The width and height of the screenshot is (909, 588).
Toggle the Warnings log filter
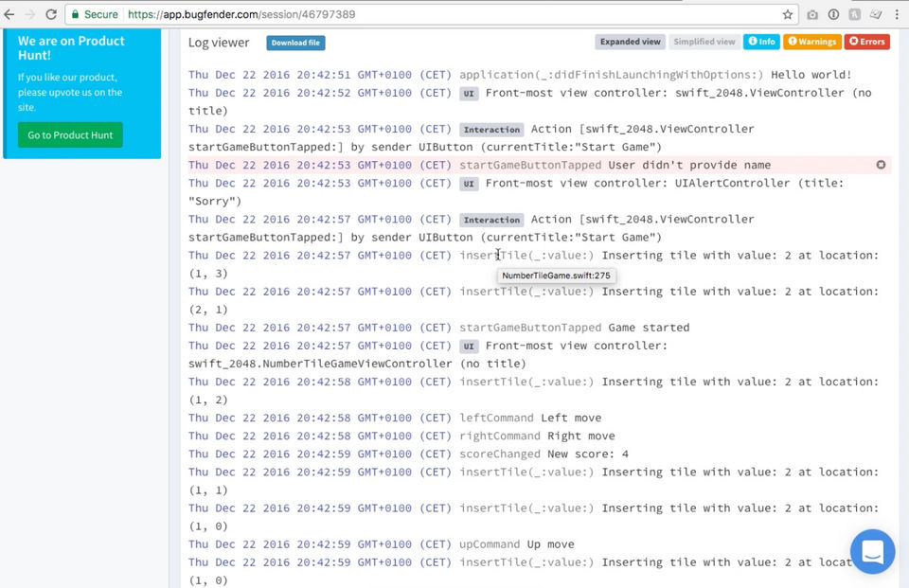pyautogui.click(x=811, y=42)
